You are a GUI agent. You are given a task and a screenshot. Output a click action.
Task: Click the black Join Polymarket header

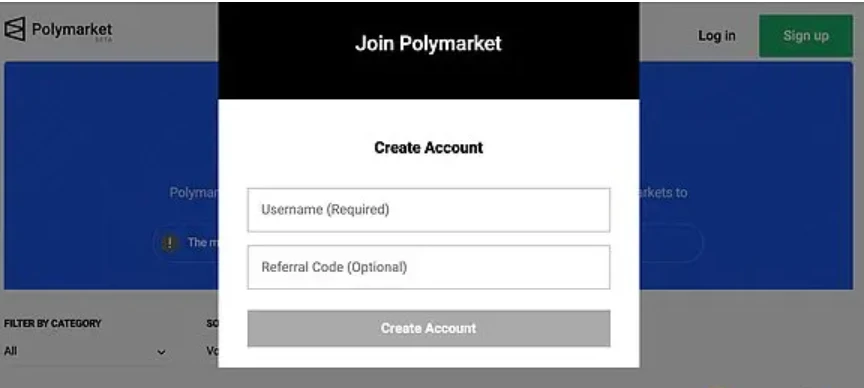[x=429, y=51]
